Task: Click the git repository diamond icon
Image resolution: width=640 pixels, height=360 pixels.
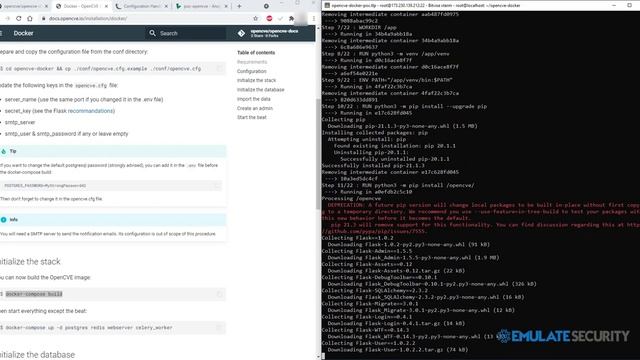Action: pos(241,33)
